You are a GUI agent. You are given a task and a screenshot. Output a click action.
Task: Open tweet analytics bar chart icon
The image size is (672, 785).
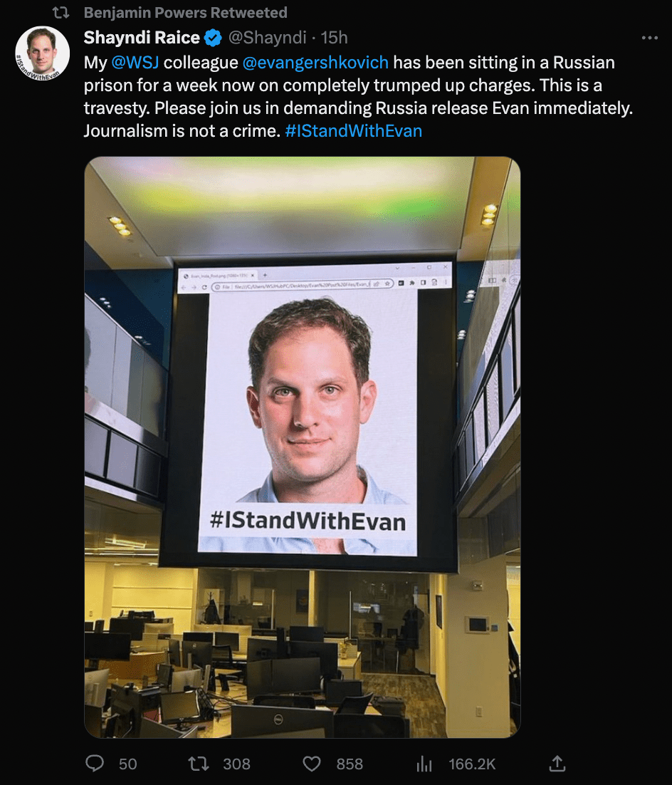pos(424,764)
